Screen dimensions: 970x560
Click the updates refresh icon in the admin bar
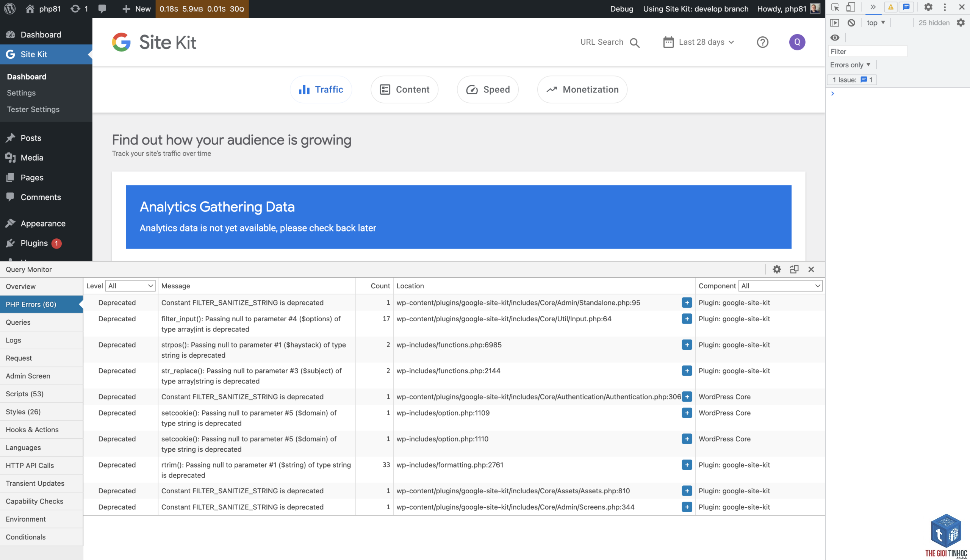tap(75, 9)
